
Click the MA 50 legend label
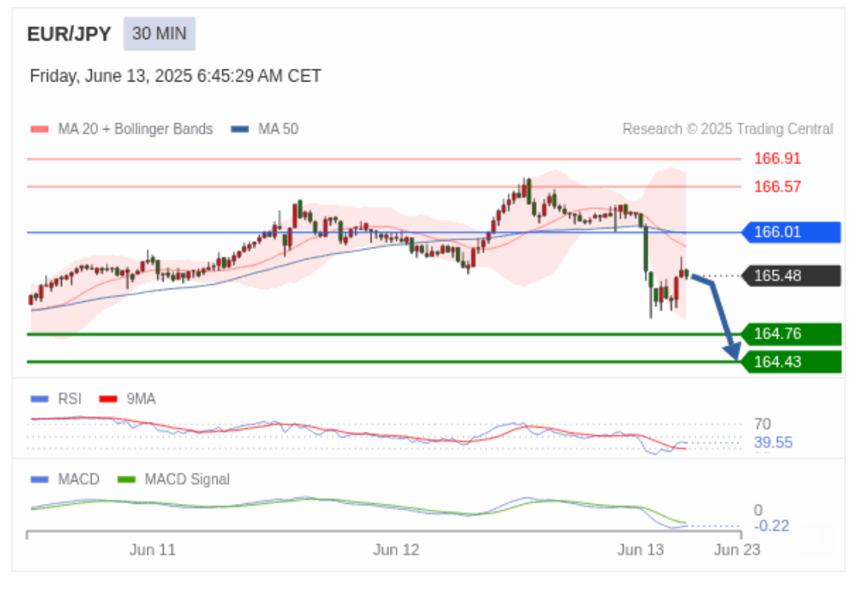pos(278,129)
